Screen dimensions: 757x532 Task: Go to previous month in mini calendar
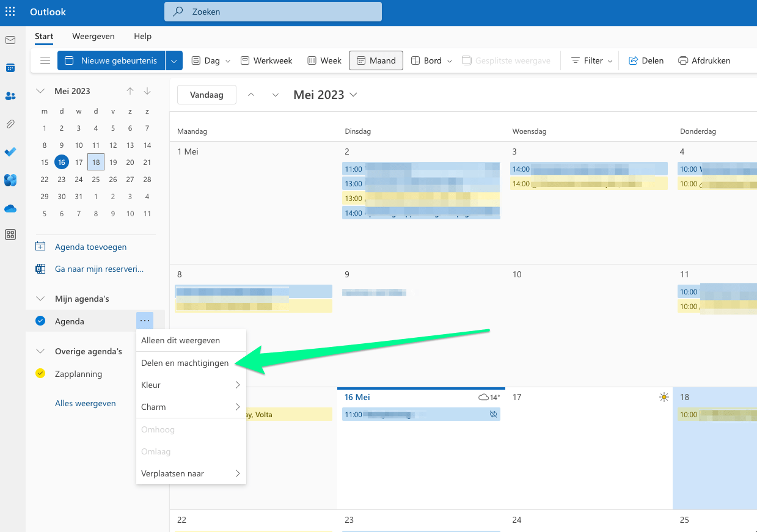coord(130,91)
